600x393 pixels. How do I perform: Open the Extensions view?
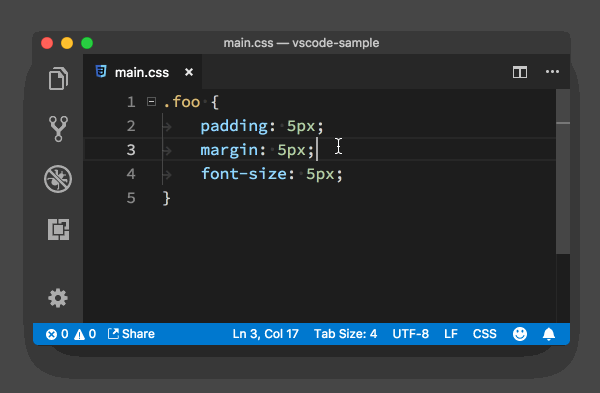tap(58, 230)
